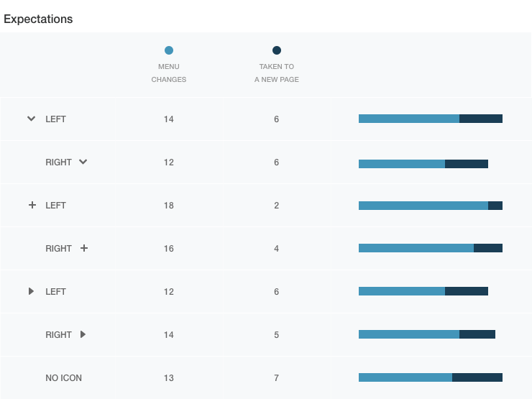Click the chevron icon after the first RIGHT label

83,162
